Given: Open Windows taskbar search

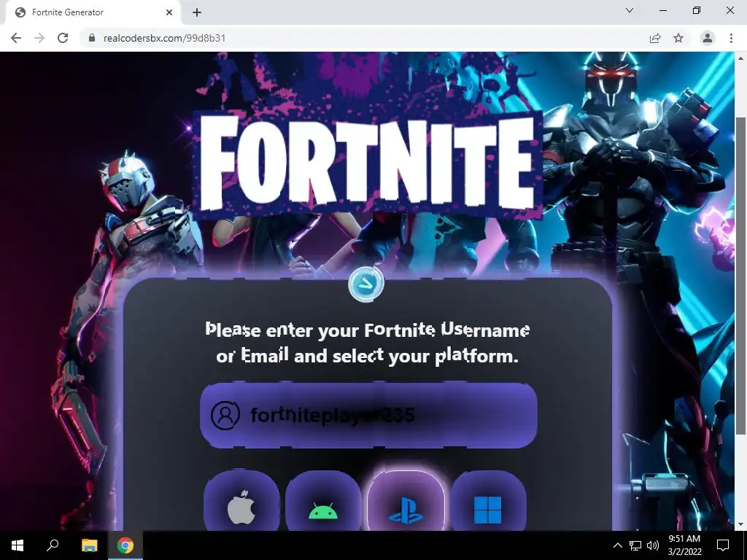Looking at the screenshot, I should [53, 545].
